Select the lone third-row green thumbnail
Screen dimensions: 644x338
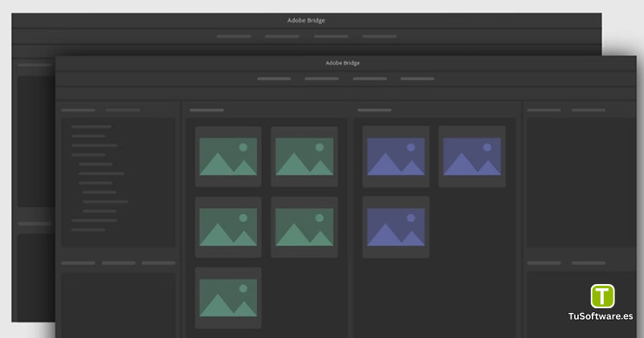(228, 298)
